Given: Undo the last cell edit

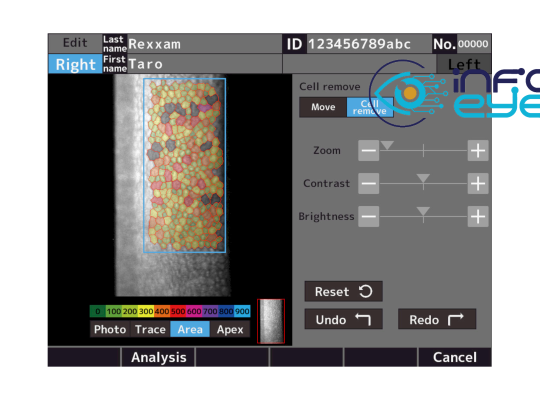Looking at the screenshot, I should point(343,319).
